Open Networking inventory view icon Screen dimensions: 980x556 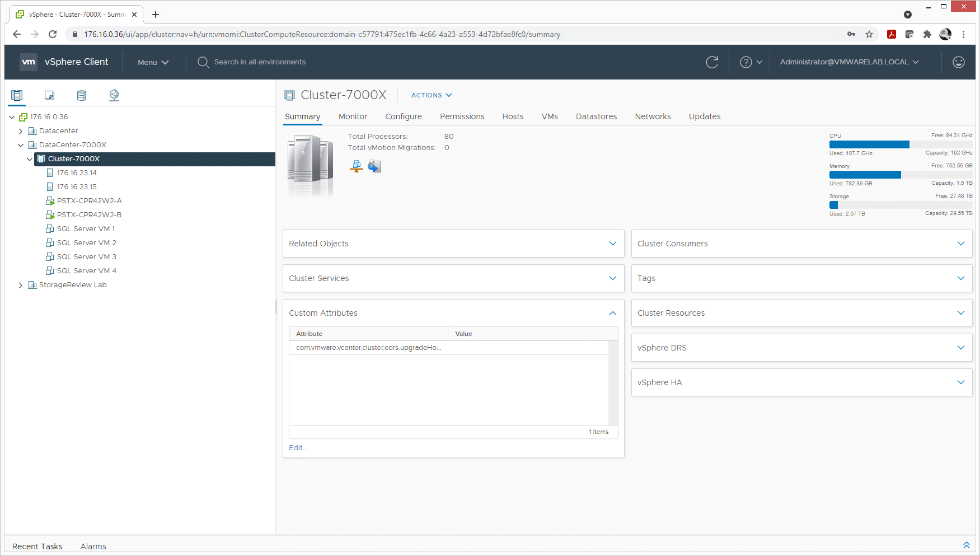(x=114, y=95)
